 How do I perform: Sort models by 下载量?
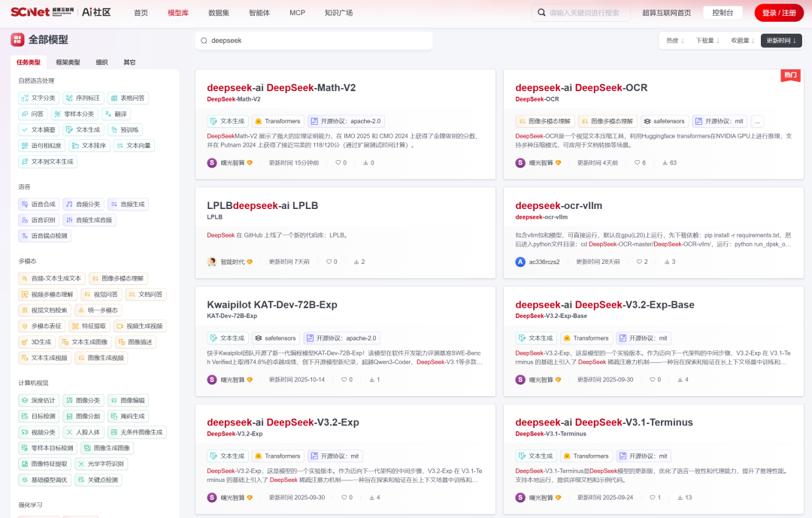click(x=707, y=41)
